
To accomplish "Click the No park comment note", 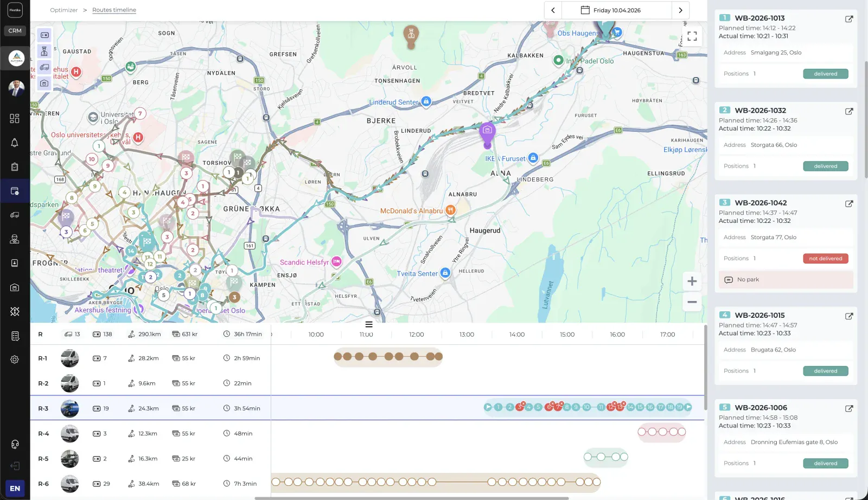I will [786, 280].
